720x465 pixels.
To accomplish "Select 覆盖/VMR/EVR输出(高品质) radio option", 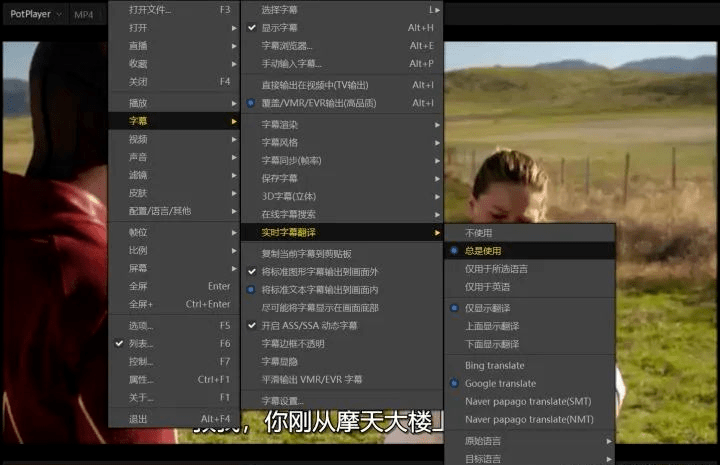I will [342, 103].
